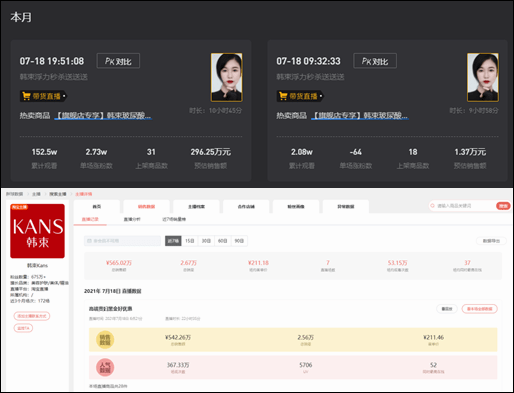Click the 销售数据 yellow circle icon
514x393 pixels.
tap(105, 340)
